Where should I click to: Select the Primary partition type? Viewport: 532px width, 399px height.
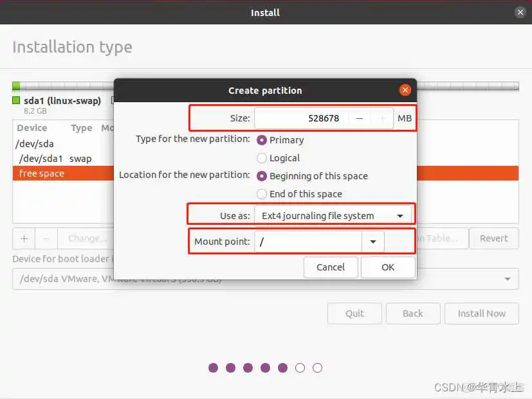pyautogui.click(x=262, y=140)
